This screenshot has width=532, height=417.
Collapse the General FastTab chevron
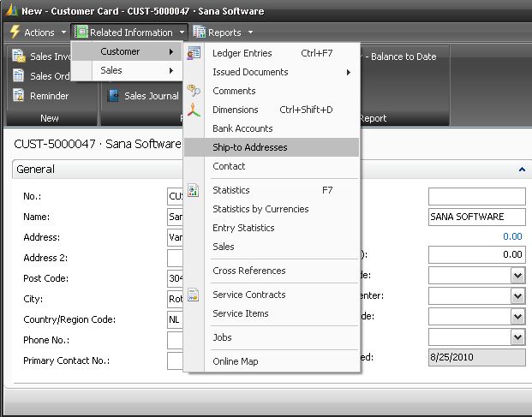point(522,169)
